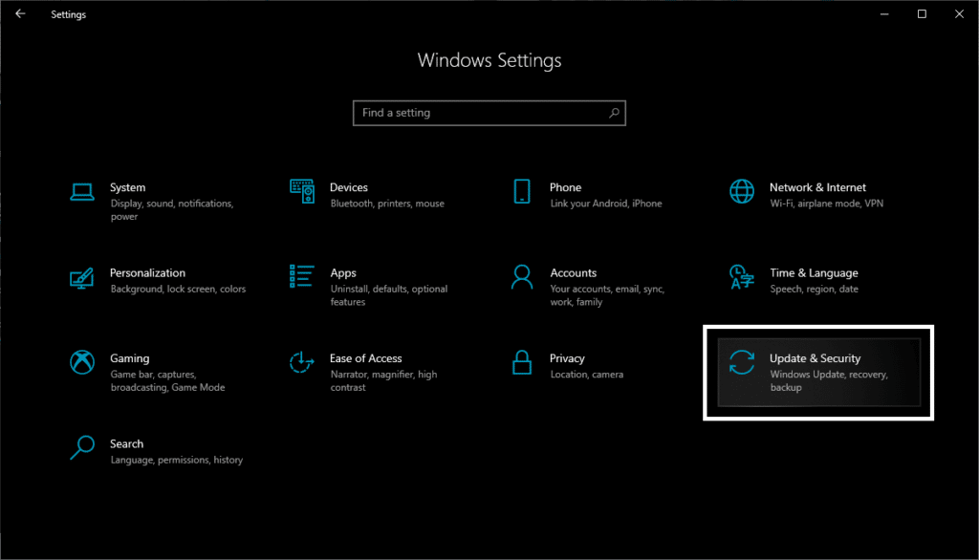Screen dimensions: 979x560
Task: Click the "Windows Settings" page heading
Action: coord(489,60)
